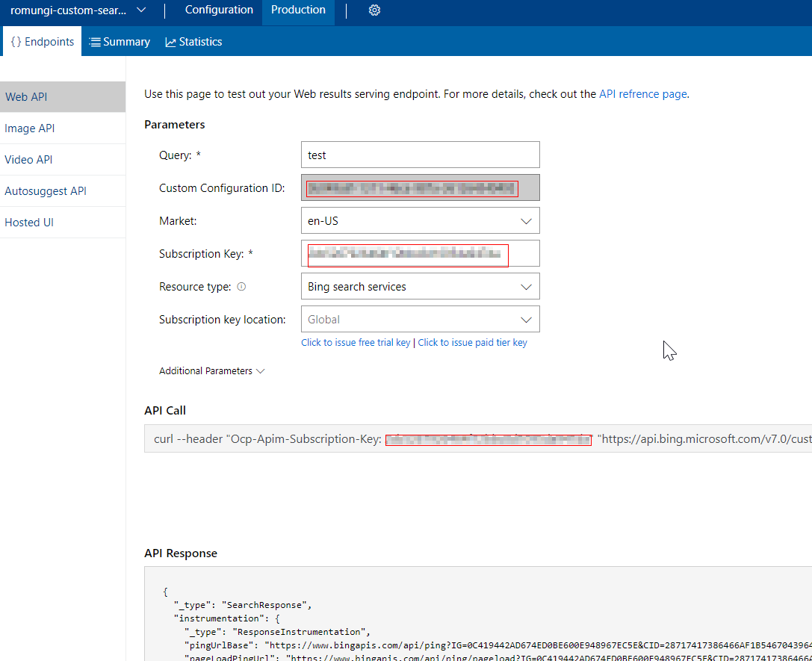The image size is (812, 661).
Task: Click to issue paid tier key
Action: point(472,343)
